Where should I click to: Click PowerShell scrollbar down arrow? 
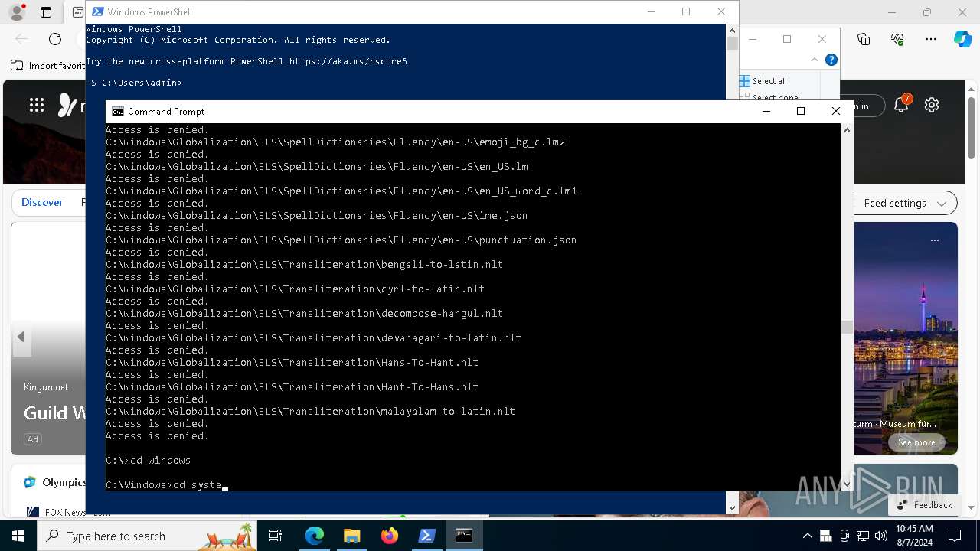732,507
